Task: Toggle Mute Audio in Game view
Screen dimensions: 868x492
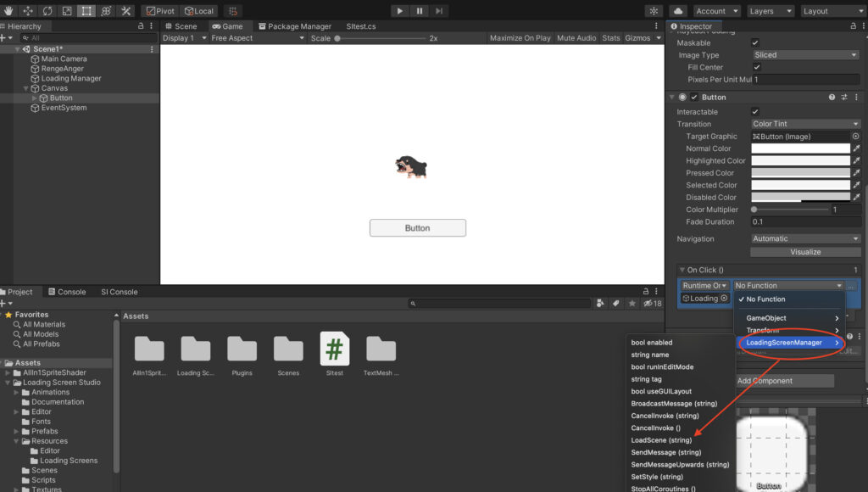Action: click(576, 38)
